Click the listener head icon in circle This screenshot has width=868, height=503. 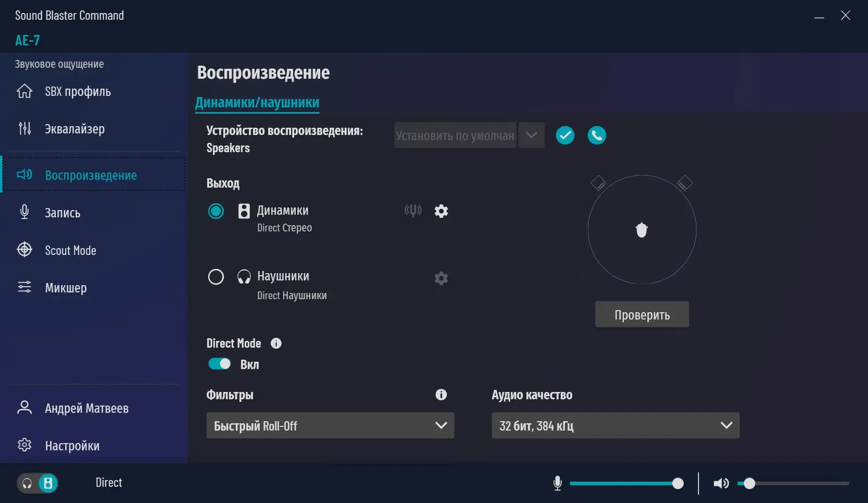click(x=642, y=230)
